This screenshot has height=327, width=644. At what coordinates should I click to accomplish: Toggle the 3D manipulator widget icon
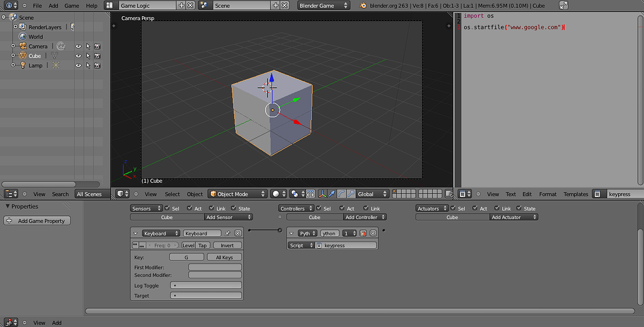click(x=322, y=194)
